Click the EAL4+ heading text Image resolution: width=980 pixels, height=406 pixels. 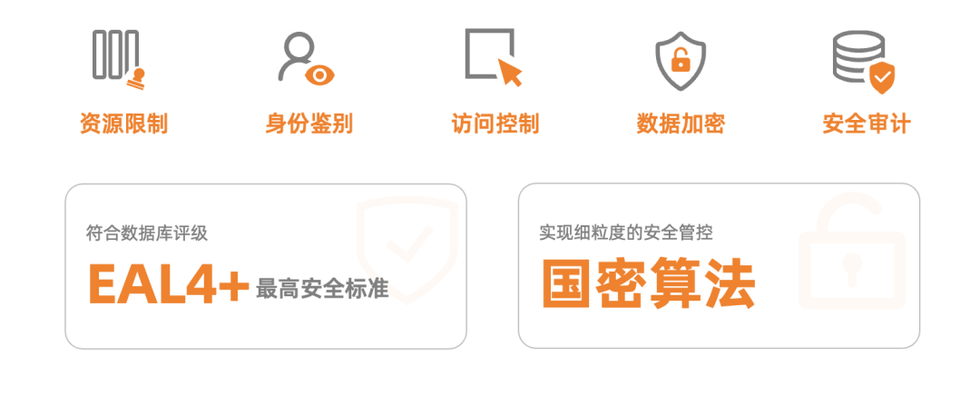(169, 283)
